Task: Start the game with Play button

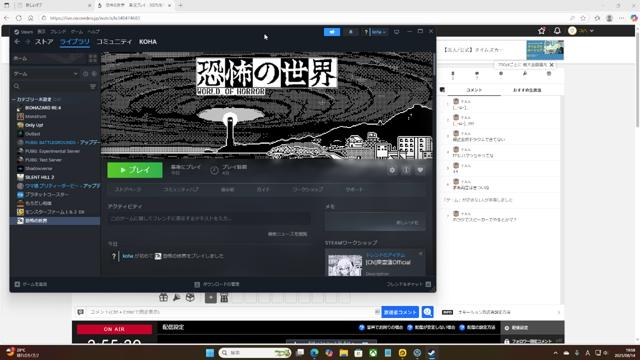Action: coord(135,170)
